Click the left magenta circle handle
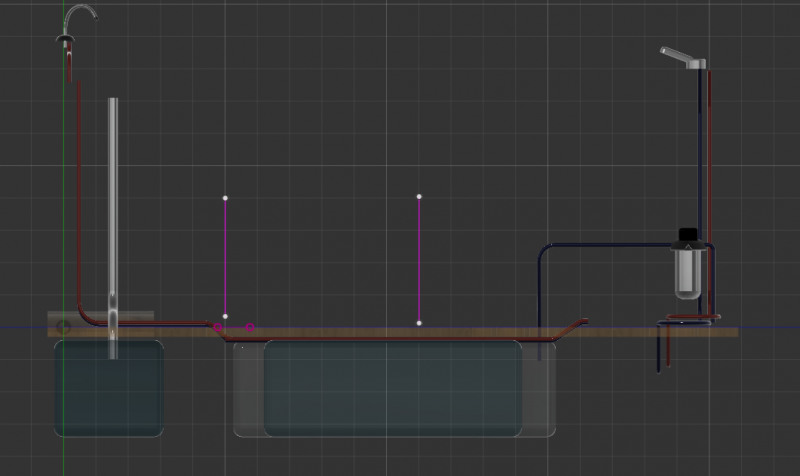 pos(218,327)
